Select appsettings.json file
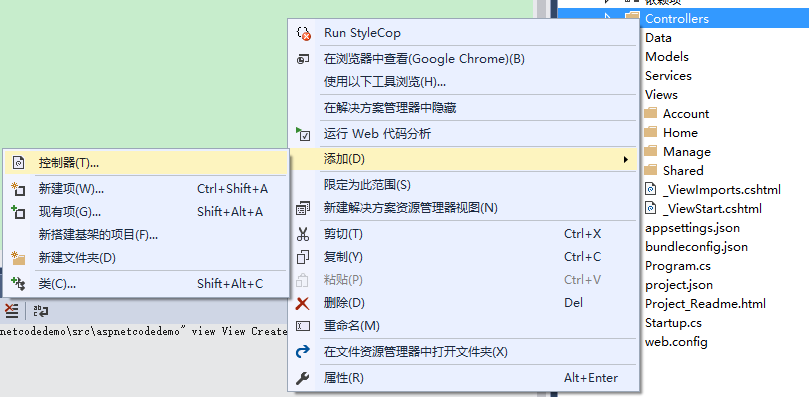The image size is (809, 397). pyautogui.click(x=692, y=228)
